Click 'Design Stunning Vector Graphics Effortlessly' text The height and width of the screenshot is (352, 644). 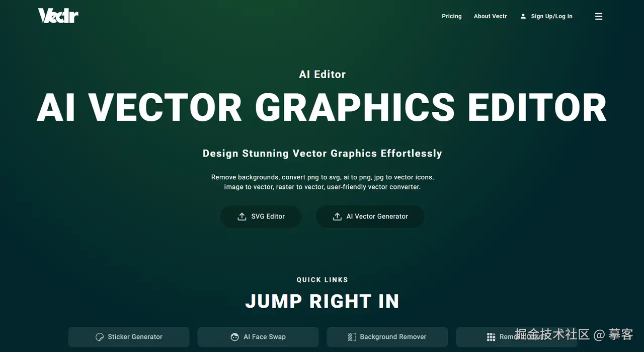coord(322,154)
